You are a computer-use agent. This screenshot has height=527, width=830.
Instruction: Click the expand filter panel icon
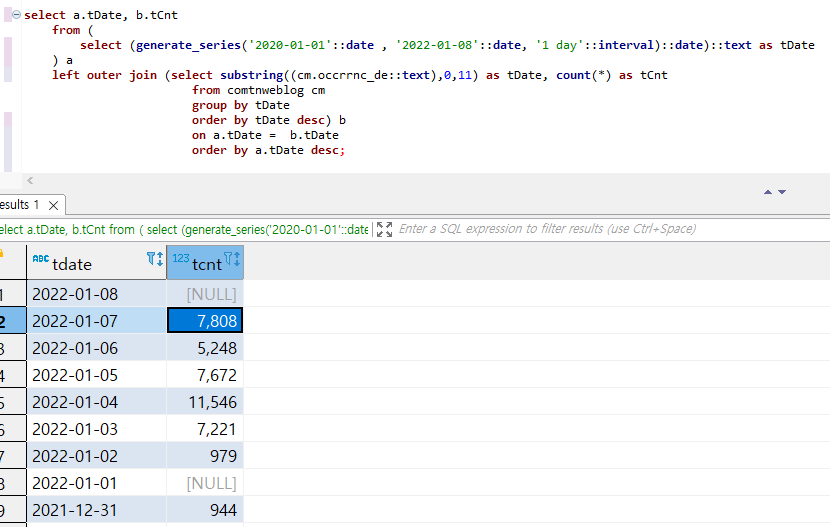tap(385, 229)
